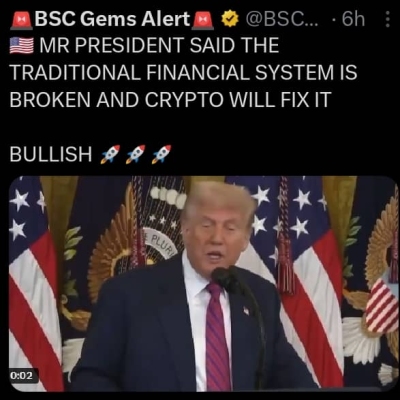Viewport: 400px width, 400px height.
Task: Click the last rocket emoji
Action: click(x=161, y=154)
